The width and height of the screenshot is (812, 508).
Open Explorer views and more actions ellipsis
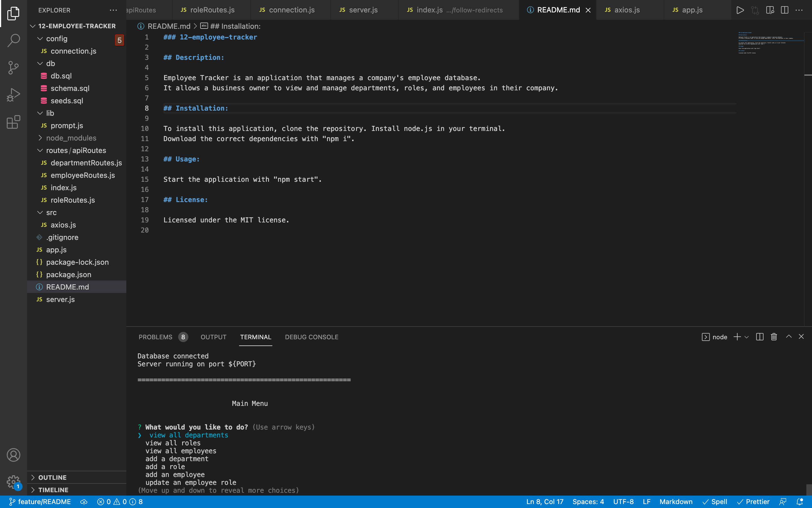113,10
